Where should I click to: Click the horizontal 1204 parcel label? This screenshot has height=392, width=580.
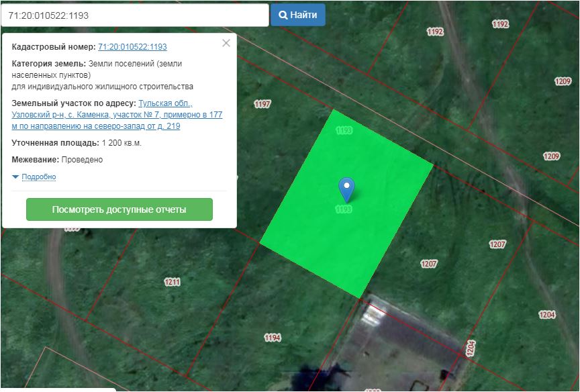click(x=547, y=315)
